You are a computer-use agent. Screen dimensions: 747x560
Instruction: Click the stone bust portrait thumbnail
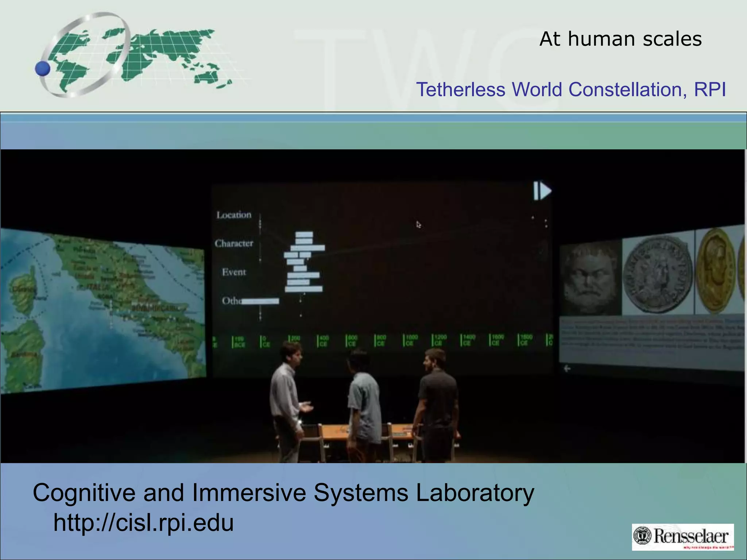[x=590, y=279]
